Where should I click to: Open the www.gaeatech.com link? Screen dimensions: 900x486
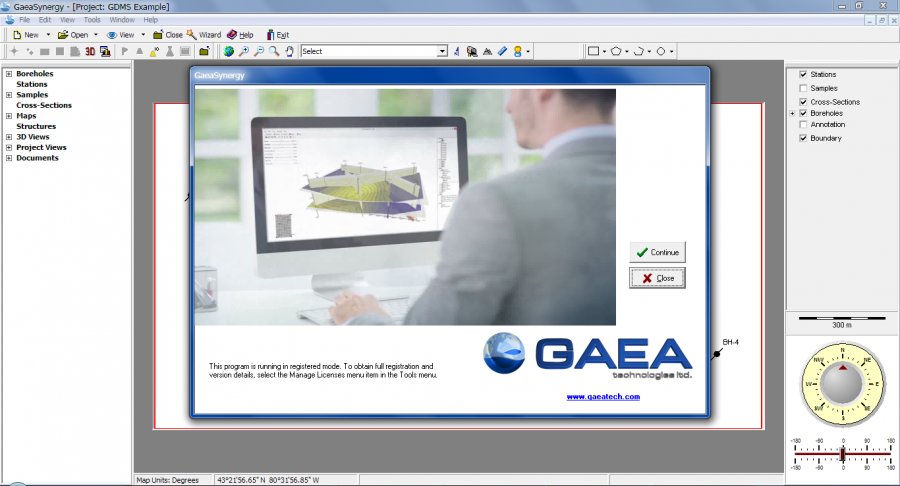pos(603,396)
